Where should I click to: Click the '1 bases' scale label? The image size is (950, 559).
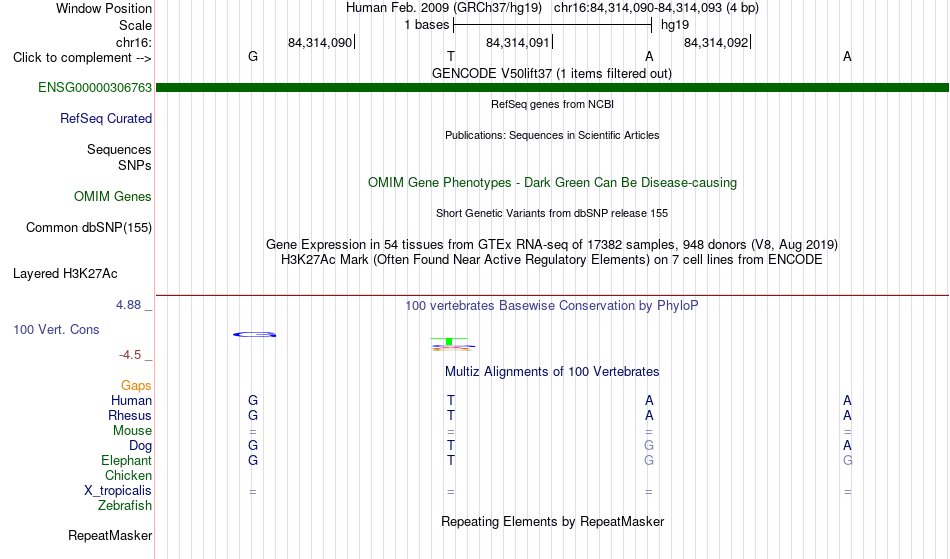pyautogui.click(x=427, y=25)
